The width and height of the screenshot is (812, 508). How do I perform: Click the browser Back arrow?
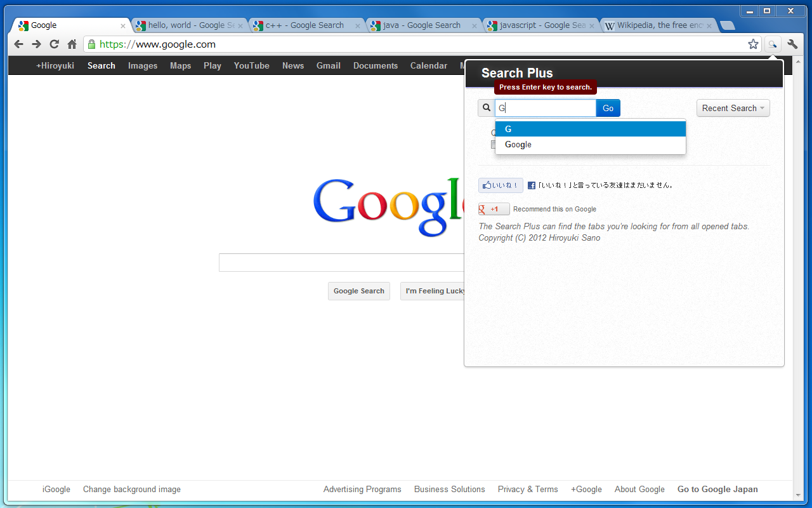[18, 44]
